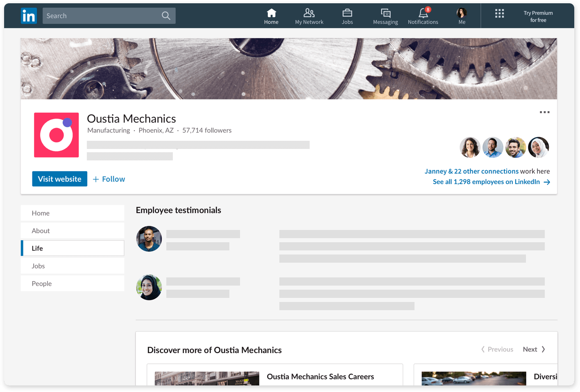
Task: Advance carousel with the Next chevron
Action: pyautogui.click(x=534, y=349)
